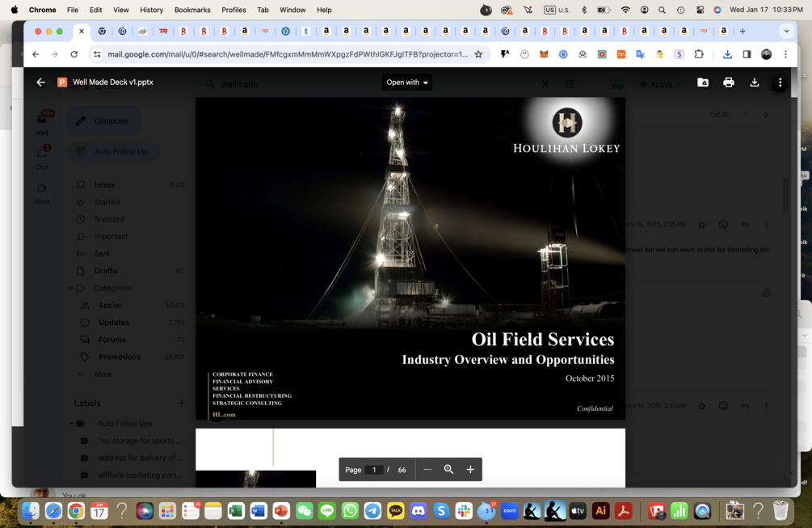Open the Edit menu
The height and width of the screenshot is (528, 812).
tap(95, 10)
